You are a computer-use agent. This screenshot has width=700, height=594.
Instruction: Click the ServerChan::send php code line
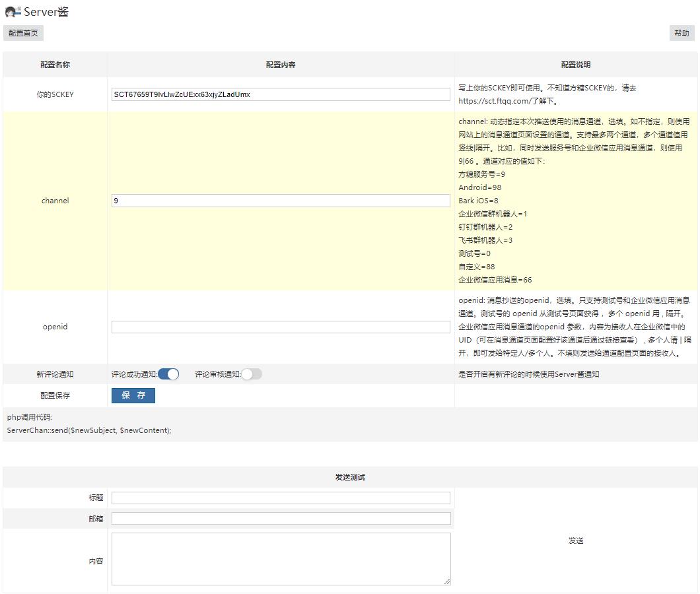pos(89,431)
